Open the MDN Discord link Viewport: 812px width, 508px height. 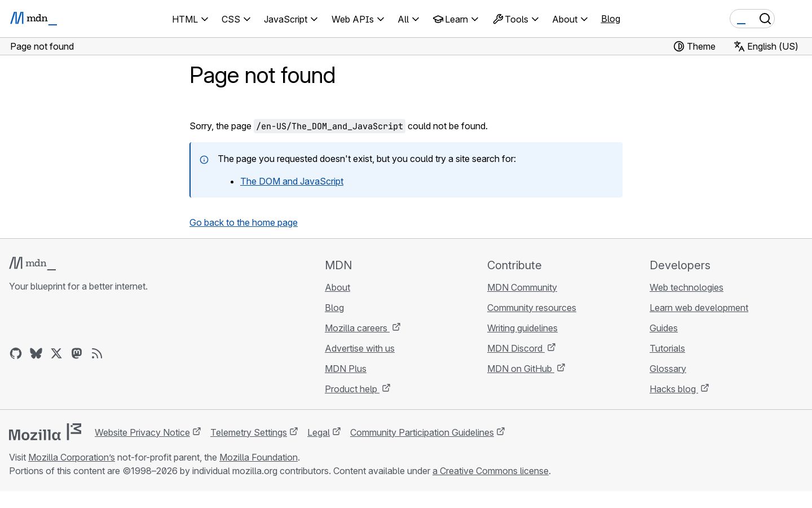pyautogui.click(x=522, y=348)
